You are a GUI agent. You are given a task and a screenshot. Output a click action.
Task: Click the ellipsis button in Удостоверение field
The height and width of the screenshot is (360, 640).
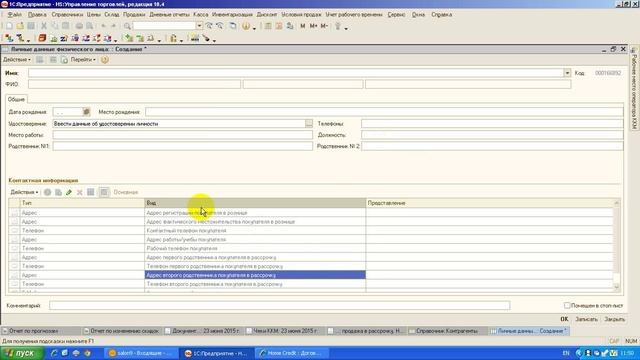pyautogui.click(x=309, y=123)
